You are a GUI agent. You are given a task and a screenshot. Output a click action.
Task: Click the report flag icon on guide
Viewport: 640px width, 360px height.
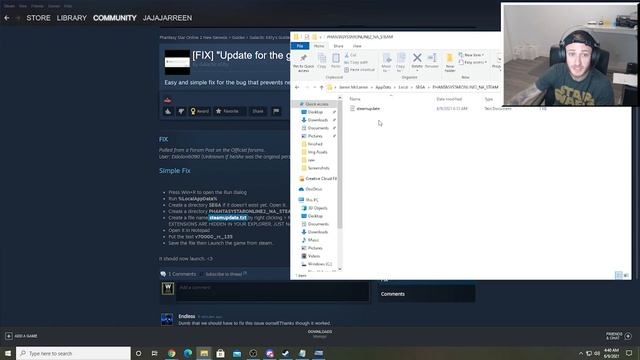coord(276,111)
